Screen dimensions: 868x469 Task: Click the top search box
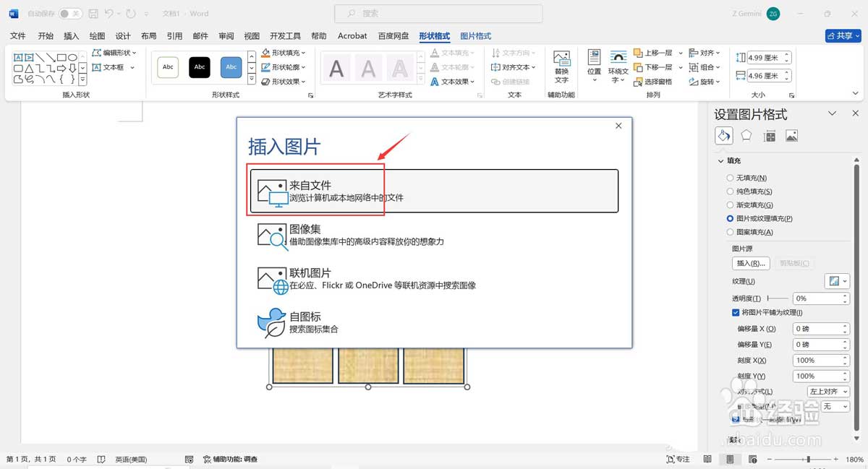438,13
